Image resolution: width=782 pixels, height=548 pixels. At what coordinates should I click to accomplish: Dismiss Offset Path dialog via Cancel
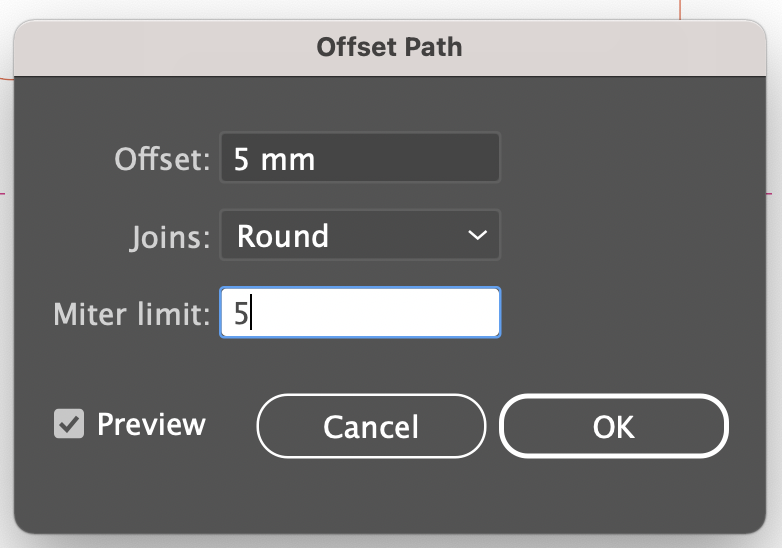(x=371, y=426)
